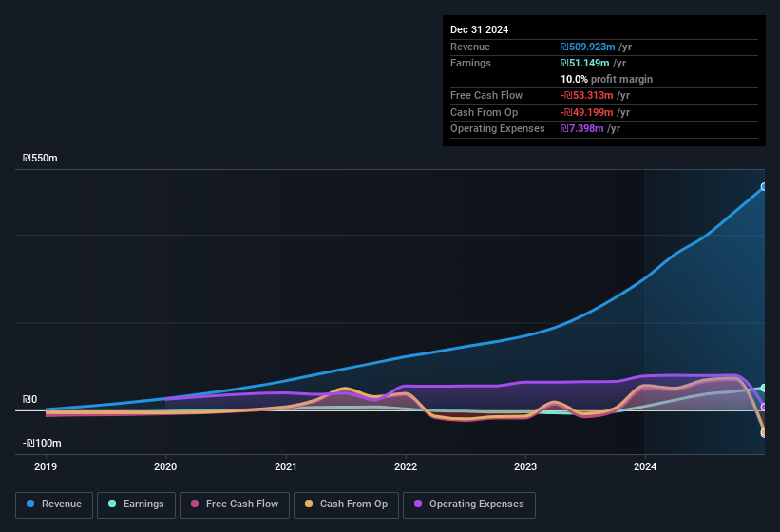Select the Cash From Op endpoint marker

pyautogui.click(x=764, y=432)
